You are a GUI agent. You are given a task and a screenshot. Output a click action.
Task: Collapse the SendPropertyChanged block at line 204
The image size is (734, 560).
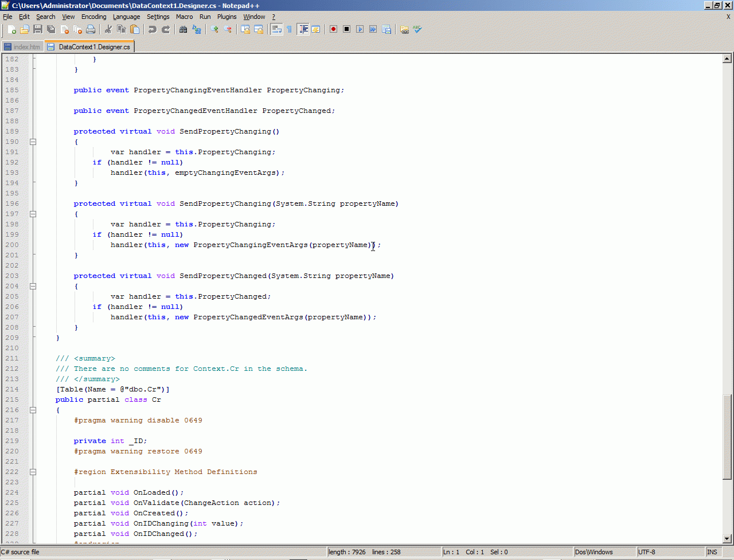click(33, 286)
